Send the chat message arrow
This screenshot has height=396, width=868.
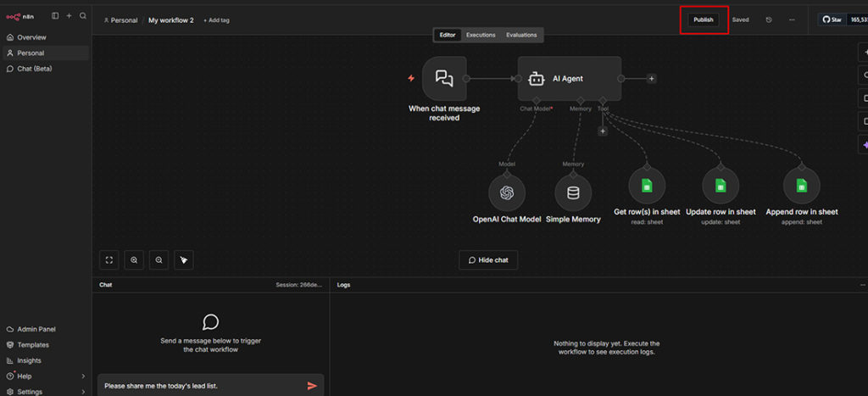point(312,386)
